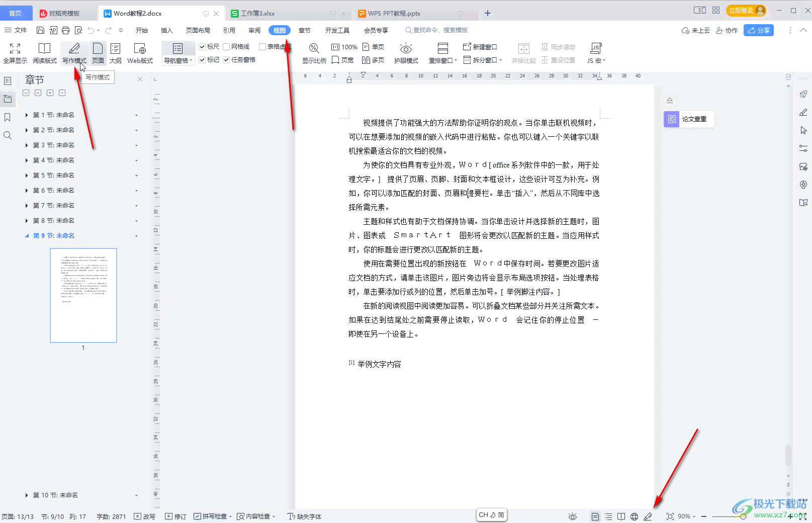Open dropdown arrow for 第 3 节 row

[x=136, y=146]
